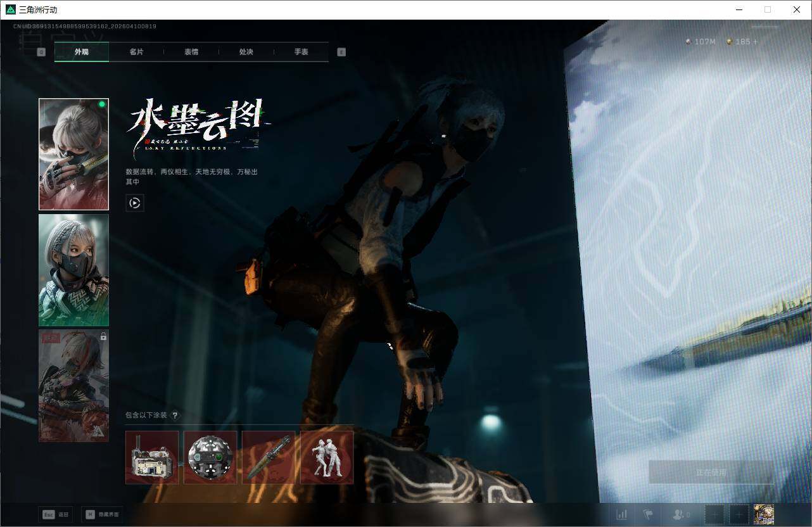The width and height of the screenshot is (812, 527).
Task: Open the bar-chart statistics icon
Action: click(x=623, y=514)
